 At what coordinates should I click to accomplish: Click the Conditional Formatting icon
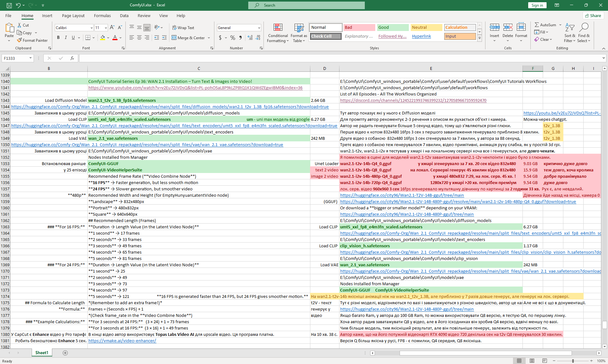278,28
